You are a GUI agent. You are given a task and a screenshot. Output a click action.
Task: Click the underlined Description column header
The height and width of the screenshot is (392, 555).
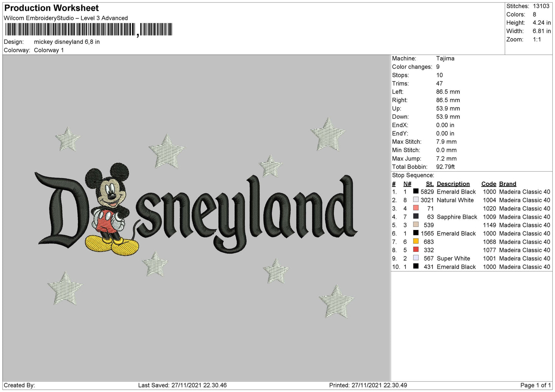point(453,184)
